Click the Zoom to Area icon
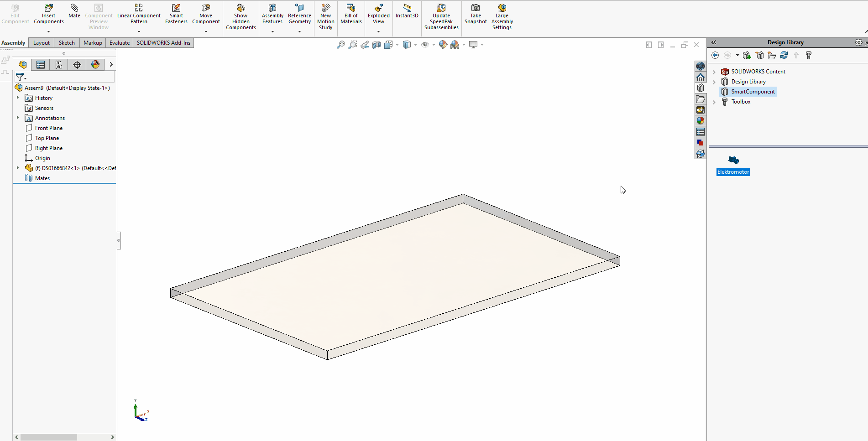 352,45
